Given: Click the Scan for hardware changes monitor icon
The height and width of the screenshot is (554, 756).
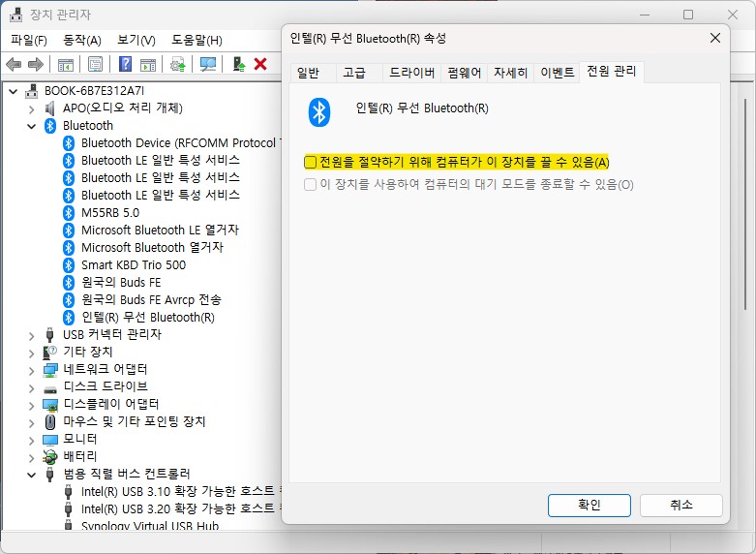Looking at the screenshot, I should pyautogui.click(x=208, y=64).
